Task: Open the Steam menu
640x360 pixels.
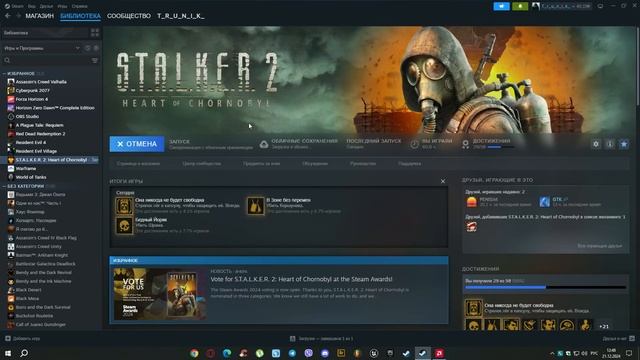Action: point(15,6)
